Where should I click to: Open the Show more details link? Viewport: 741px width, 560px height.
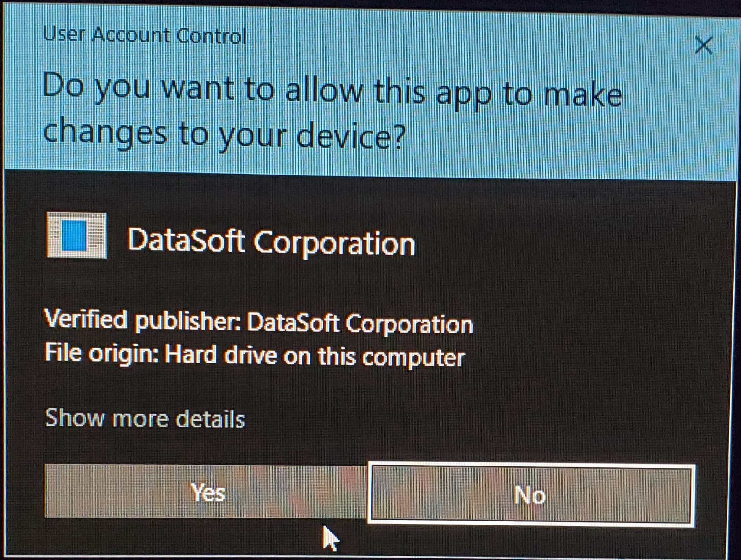tap(145, 418)
